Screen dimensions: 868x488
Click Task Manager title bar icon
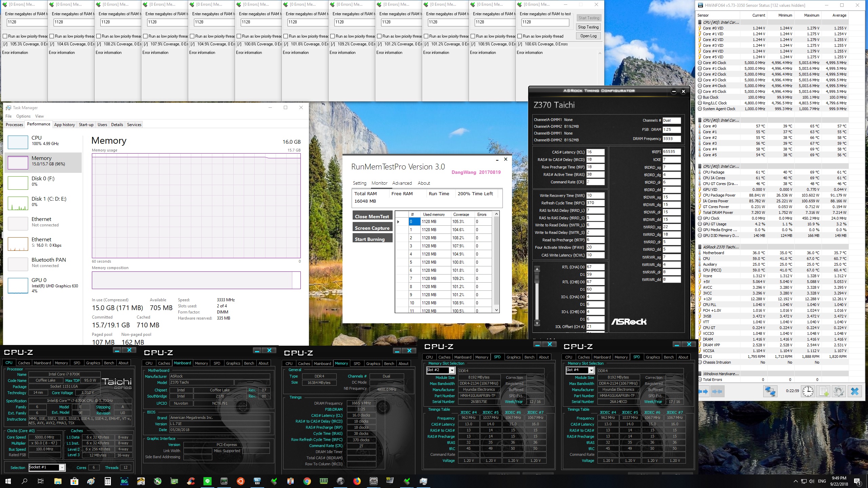(8, 107)
